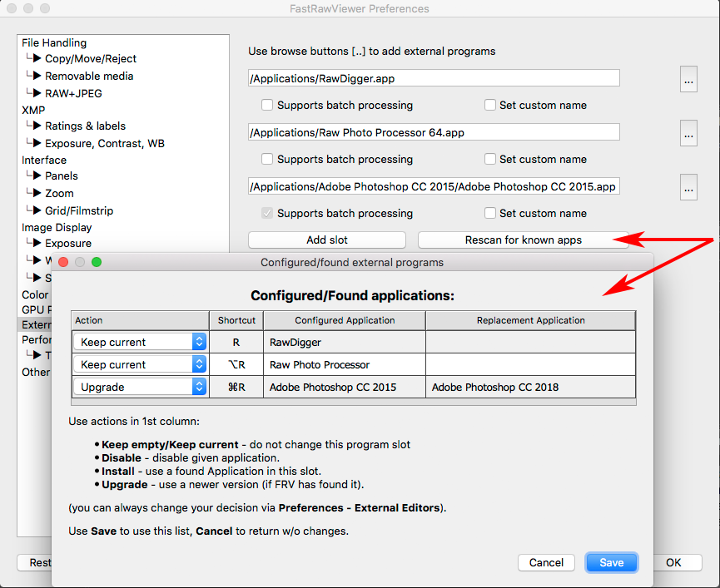Image resolution: width=720 pixels, height=588 pixels.
Task: Click browse button for Adobe Photoshop path
Action: (x=688, y=187)
